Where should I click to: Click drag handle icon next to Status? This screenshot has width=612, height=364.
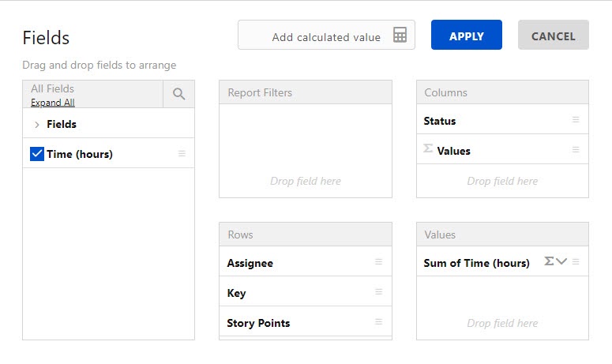(x=576, y=120)
